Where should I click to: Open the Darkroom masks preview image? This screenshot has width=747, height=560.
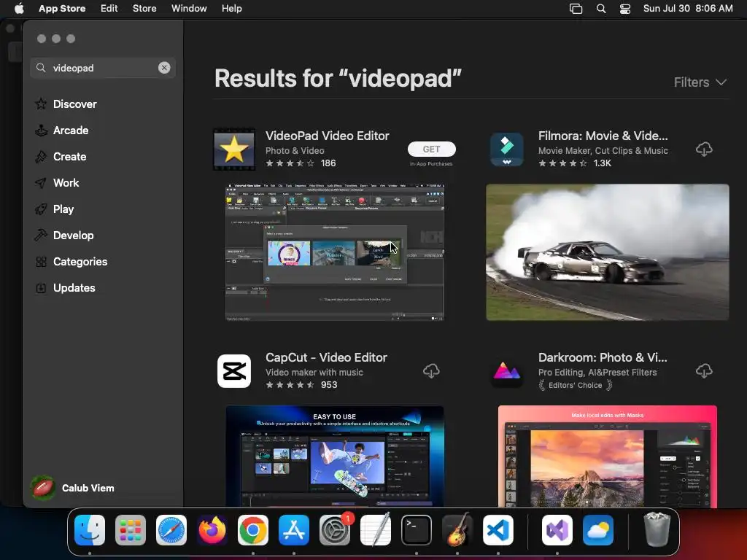(x=608, y=456)
